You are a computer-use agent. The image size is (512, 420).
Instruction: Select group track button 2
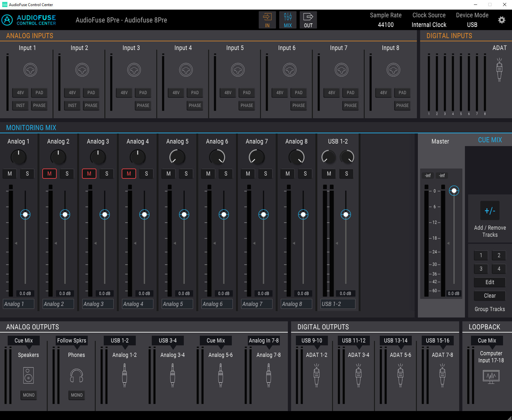pyautogui.click(x=499, y=255)
